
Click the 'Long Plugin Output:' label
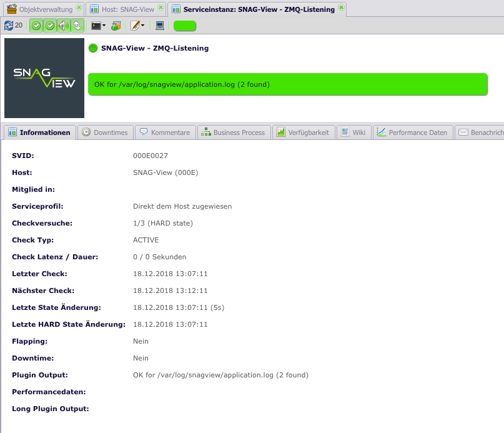point(51,409)
